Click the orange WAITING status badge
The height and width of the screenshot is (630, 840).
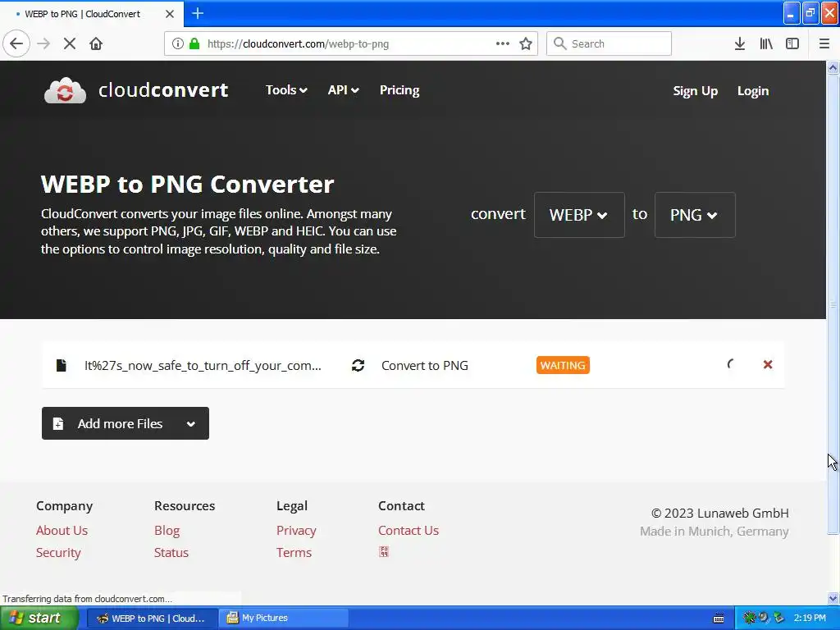point(563,365)
